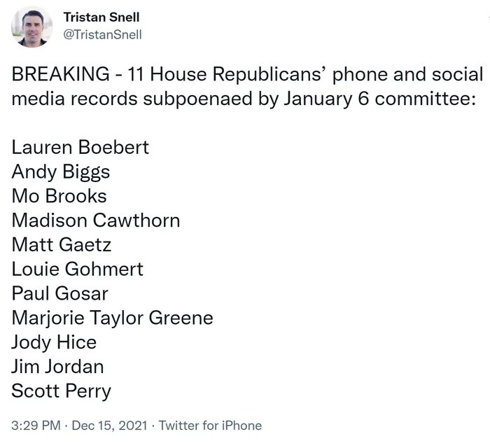Open the Twitter for iPhone source link
The height and width of the screenshot is (448, 490).
pyautogui.click(x=210, y=425)
